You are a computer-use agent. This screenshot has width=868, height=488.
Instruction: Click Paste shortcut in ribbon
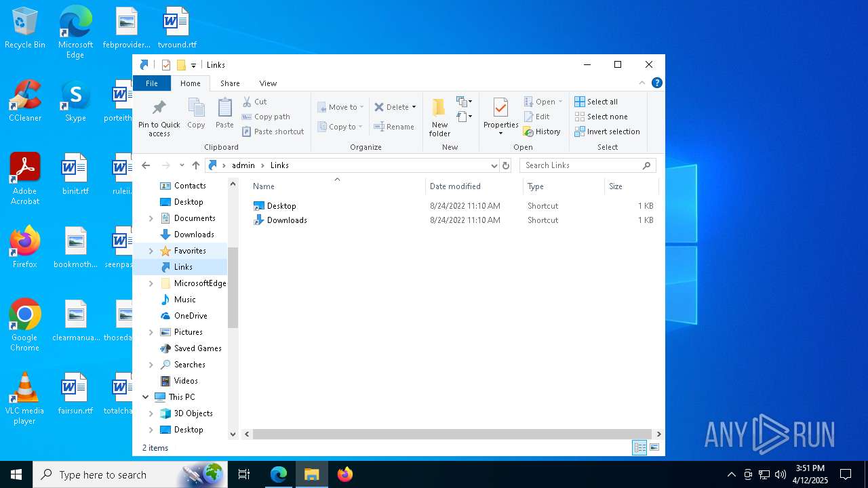click(273, 131)
